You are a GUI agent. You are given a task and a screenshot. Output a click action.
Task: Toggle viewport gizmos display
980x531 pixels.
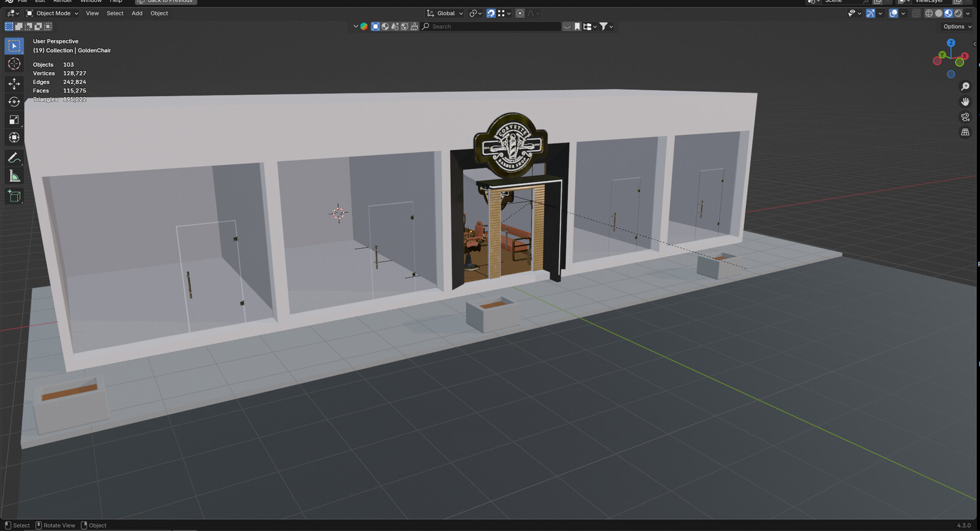point(870,13)
